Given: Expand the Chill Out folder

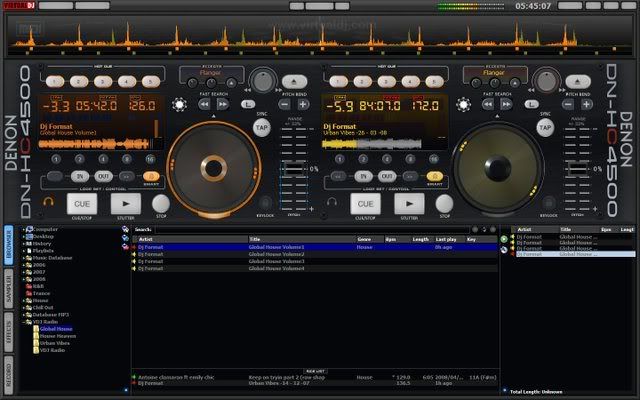Looking at the screenshot, I should [x=24, y=308].
